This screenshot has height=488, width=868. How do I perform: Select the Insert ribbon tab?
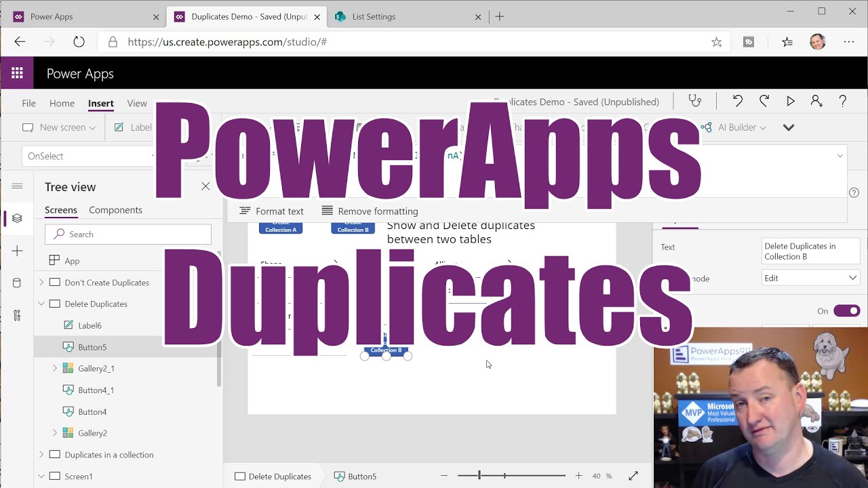pos(100,103)
